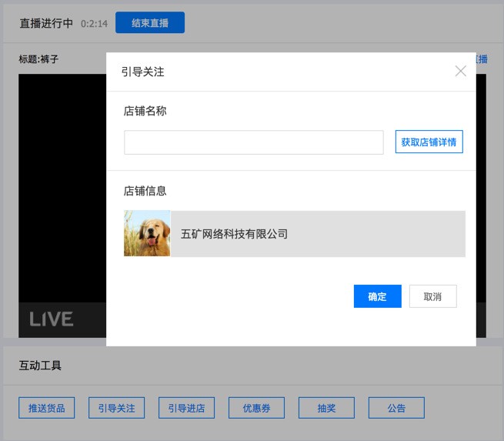Click the LIVE badge on the video
The width and height of the screenshot is (504, 441).
coord(52,319)
